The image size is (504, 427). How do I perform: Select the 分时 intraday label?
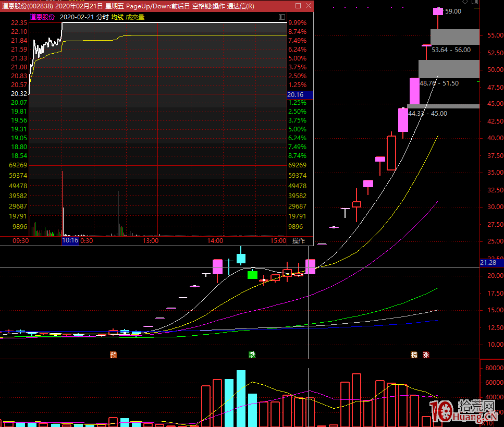[x=103, y=17]
